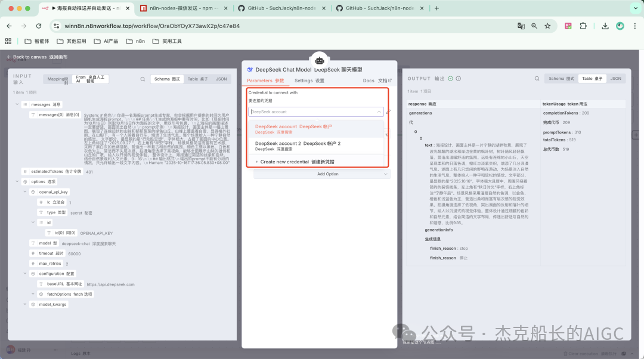Collapse the id tree node
This screenshot has height=359, width=644.
point(33,222)
